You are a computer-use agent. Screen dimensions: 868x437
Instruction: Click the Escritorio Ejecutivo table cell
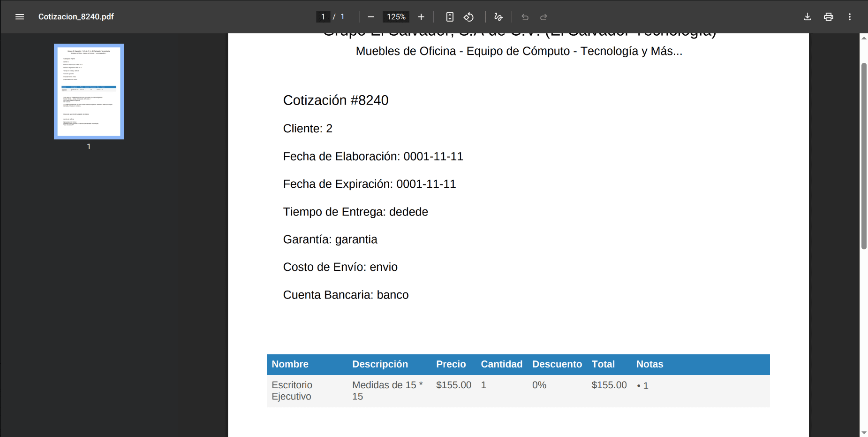(x=292, y=391)
